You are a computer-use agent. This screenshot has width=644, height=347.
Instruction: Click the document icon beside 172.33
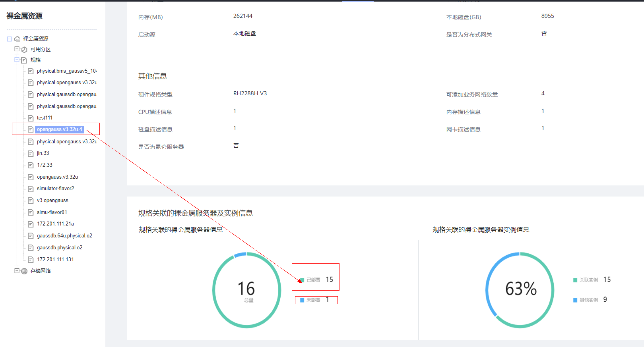click(x=31, y=165)
